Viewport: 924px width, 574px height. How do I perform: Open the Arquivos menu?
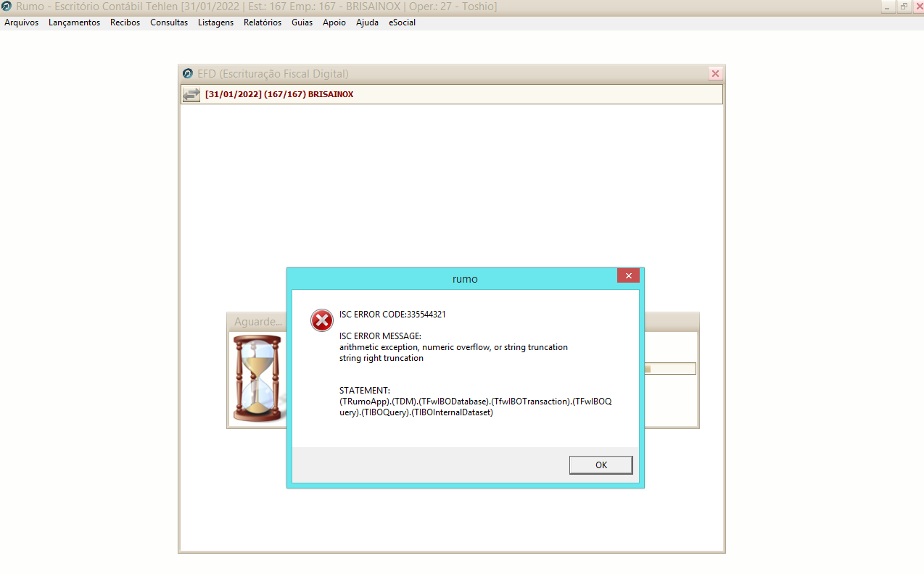point(22,22)
